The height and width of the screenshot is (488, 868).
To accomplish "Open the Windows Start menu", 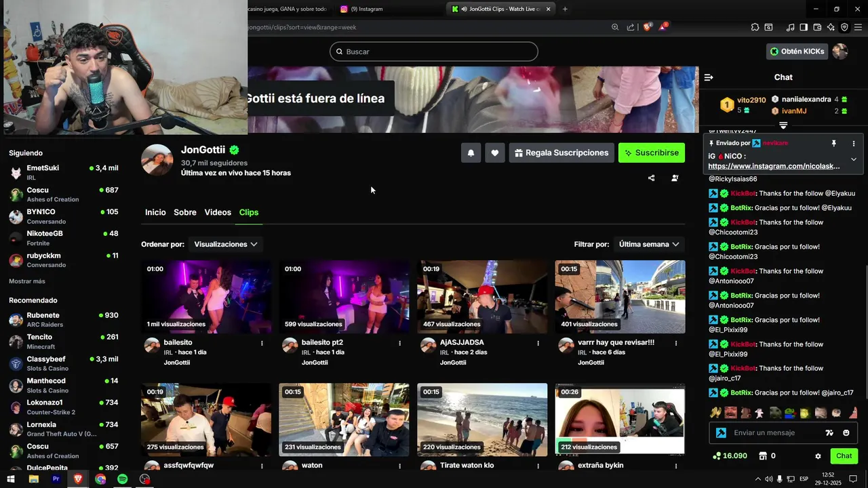I will tap(11, 479).
